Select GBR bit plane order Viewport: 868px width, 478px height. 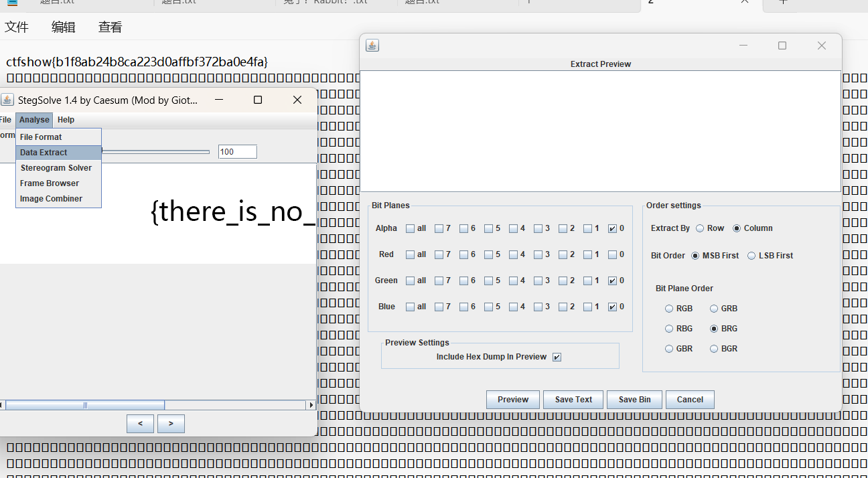coord(669,349)
